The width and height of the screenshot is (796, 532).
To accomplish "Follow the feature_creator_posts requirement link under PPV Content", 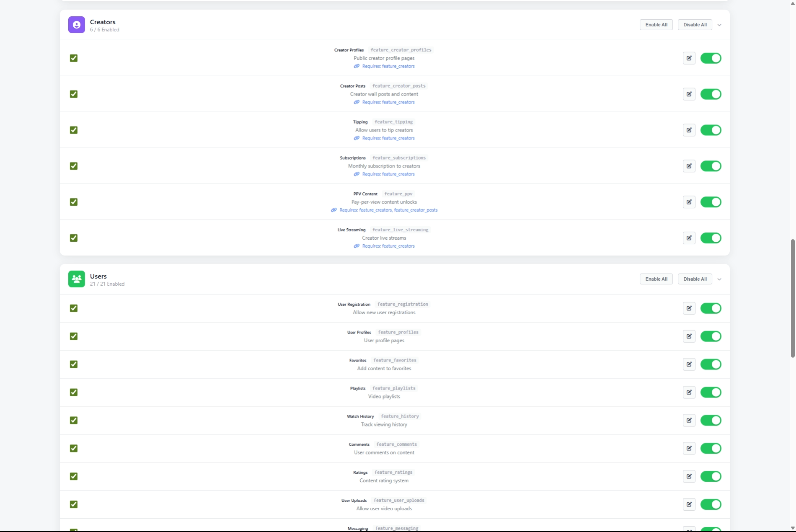I will 416,210.
